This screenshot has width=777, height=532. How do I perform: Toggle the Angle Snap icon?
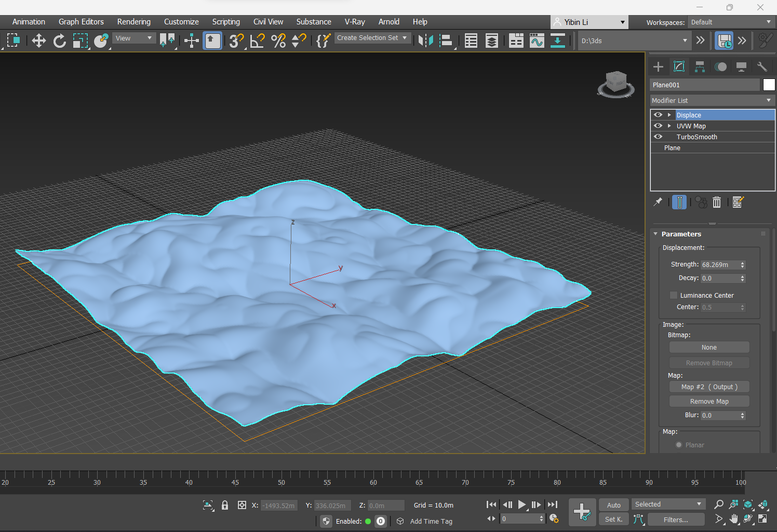coord(257,41)
